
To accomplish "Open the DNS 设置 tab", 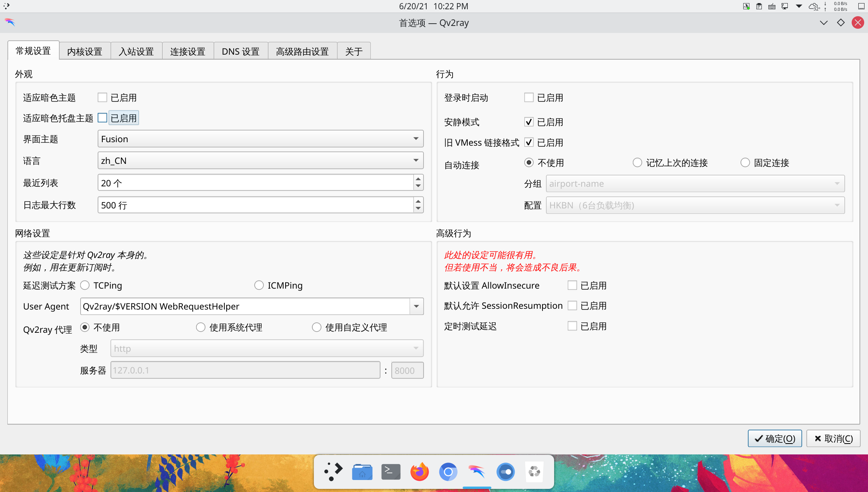I will 240,51.
